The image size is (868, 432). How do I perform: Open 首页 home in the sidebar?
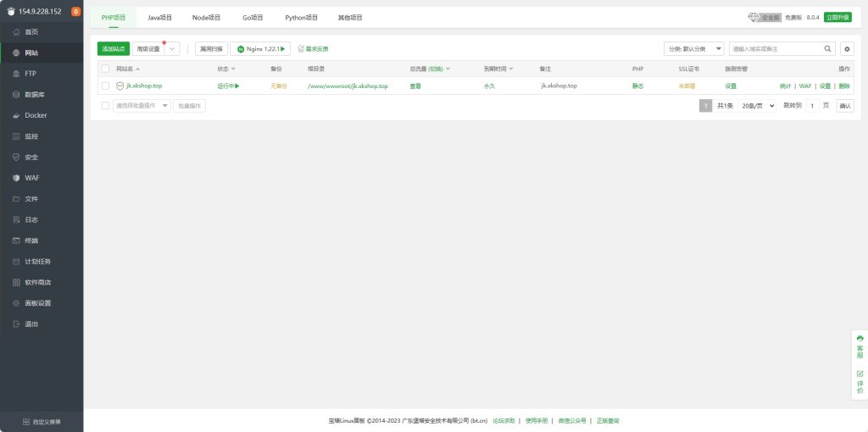[x=42, y=32]
